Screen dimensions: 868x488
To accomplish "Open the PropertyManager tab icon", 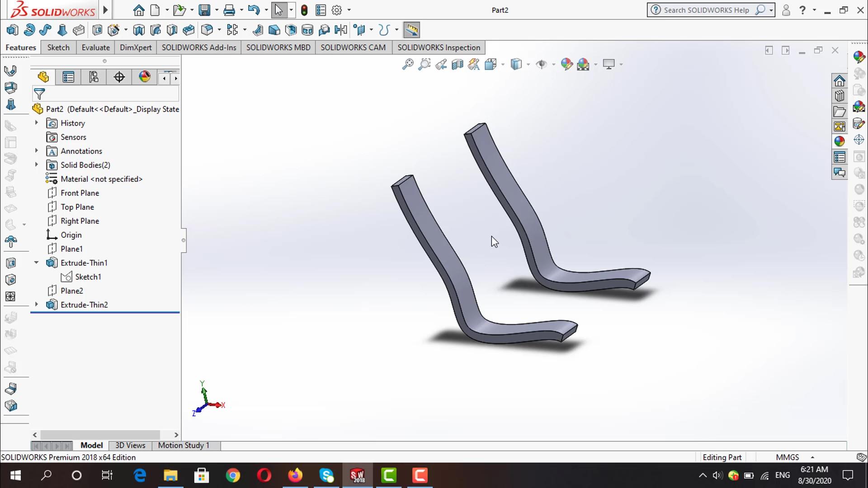I will click(x=68, y=77).
